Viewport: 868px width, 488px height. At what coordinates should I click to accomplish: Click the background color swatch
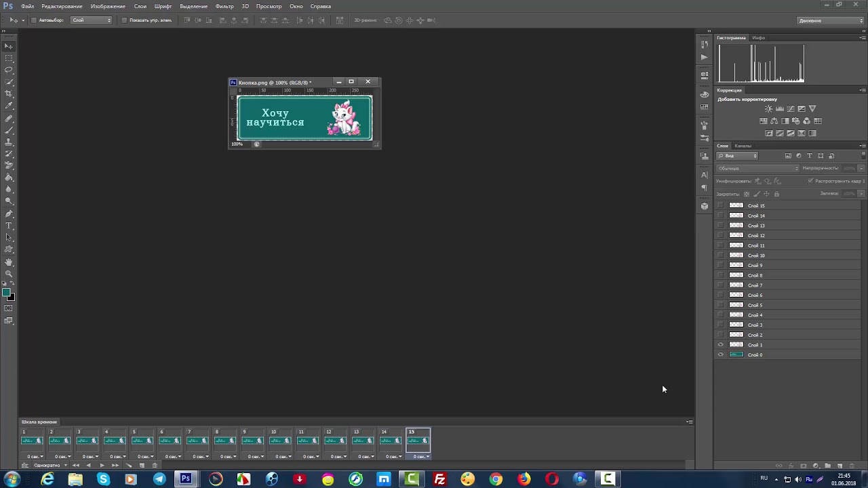coord(12,298)
